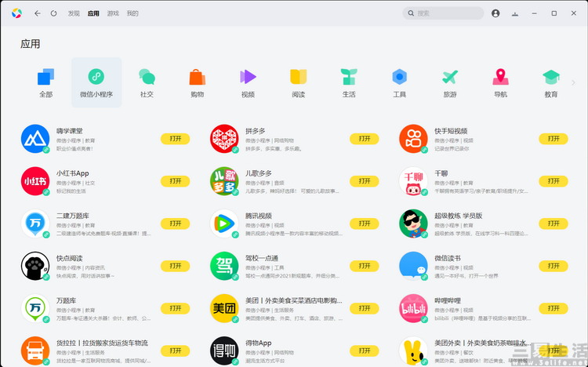
Task: Choose the 社交 category icon
Action: [x=147, y=77]
